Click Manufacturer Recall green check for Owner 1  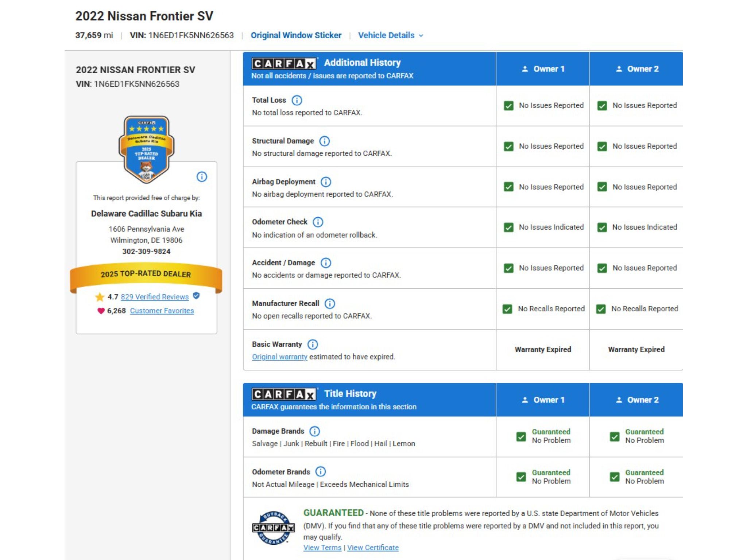507,309
